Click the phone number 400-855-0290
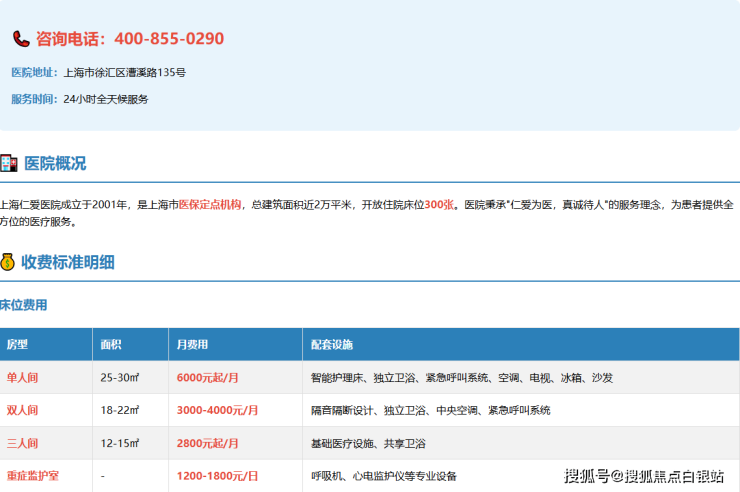740x492 pixels. 169,39
